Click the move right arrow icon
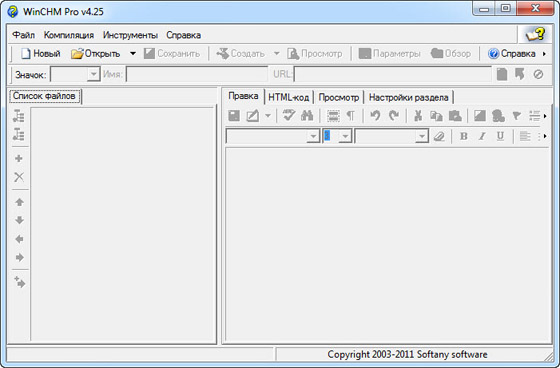The width and height of the screenshot is (560, 368). 19,257
